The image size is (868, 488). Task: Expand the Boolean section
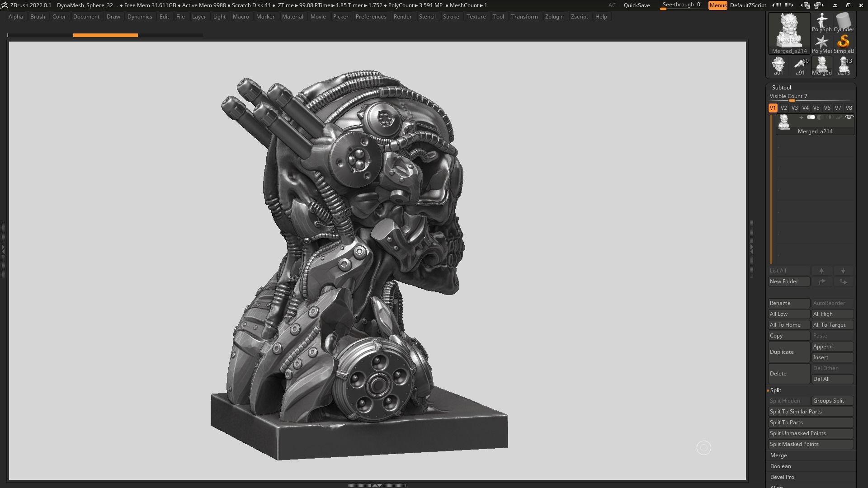781,466
